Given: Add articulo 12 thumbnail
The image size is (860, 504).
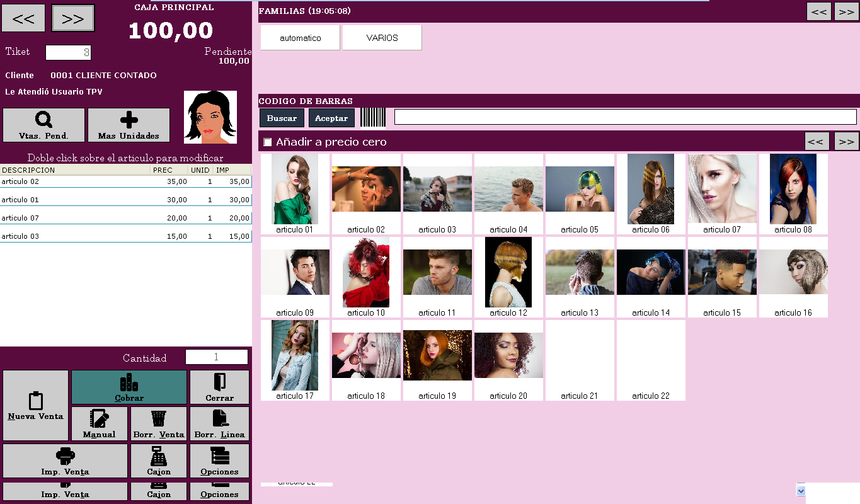Looking at the screenshot, I should click(508, 277).
